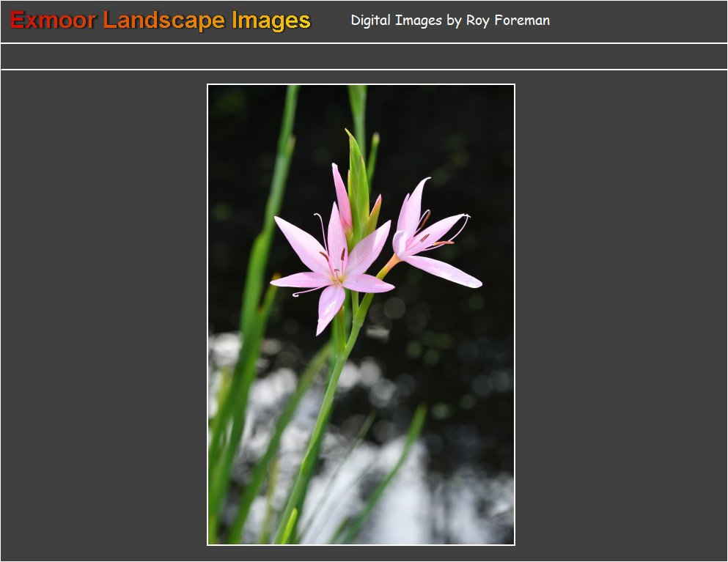Image resolution: width=728 pixels, height=562 pixels.
Task: Click the empty navigation bar below the header
Action: (x=364, y=56)
